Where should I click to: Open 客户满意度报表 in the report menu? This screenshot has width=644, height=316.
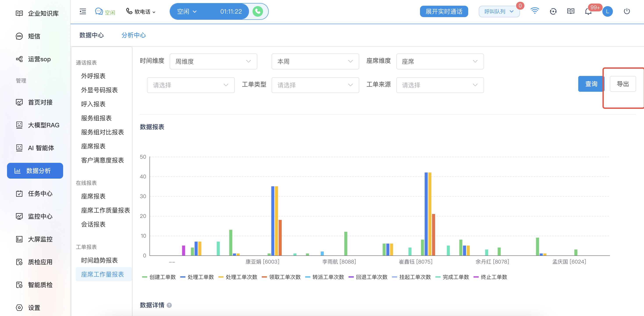coord(103,160)
